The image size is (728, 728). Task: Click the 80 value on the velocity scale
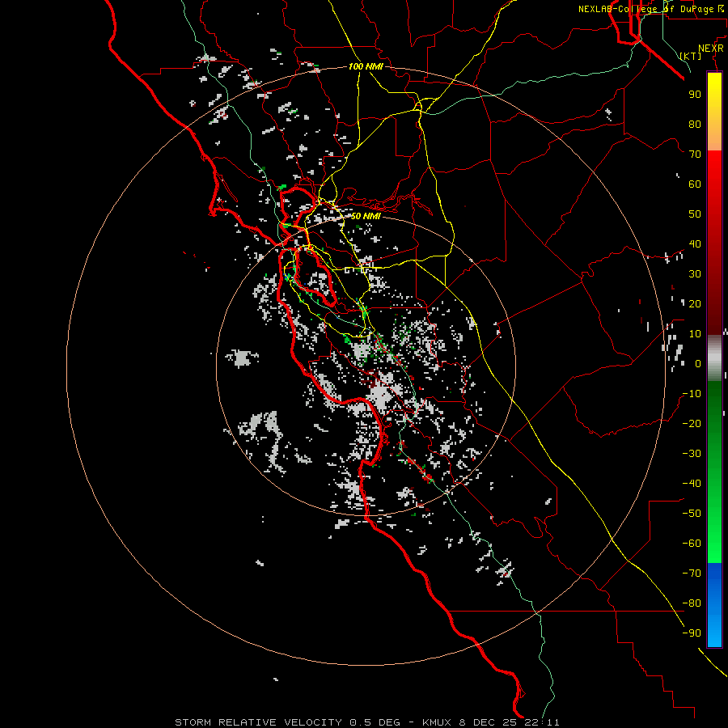[695, 124]
